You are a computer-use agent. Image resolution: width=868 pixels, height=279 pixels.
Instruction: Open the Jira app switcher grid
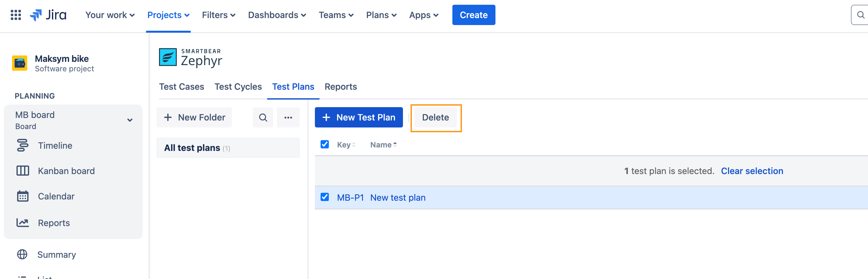(16, 15)
